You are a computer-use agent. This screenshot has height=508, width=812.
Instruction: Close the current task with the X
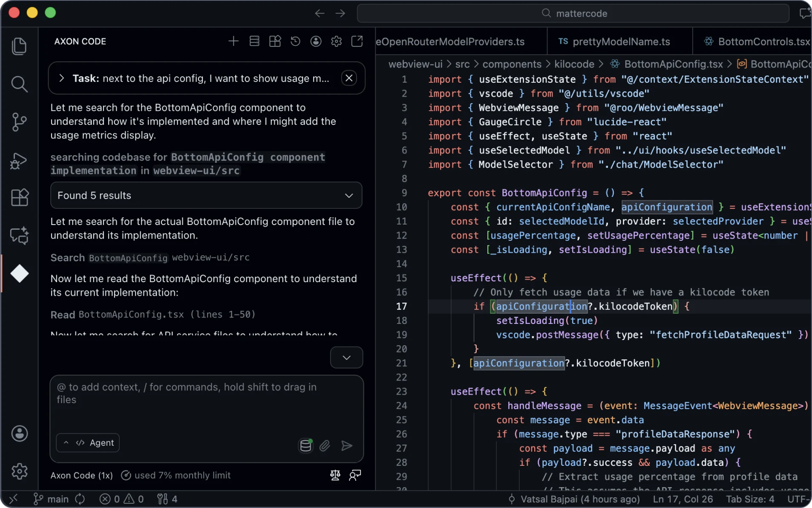point(349,78)
